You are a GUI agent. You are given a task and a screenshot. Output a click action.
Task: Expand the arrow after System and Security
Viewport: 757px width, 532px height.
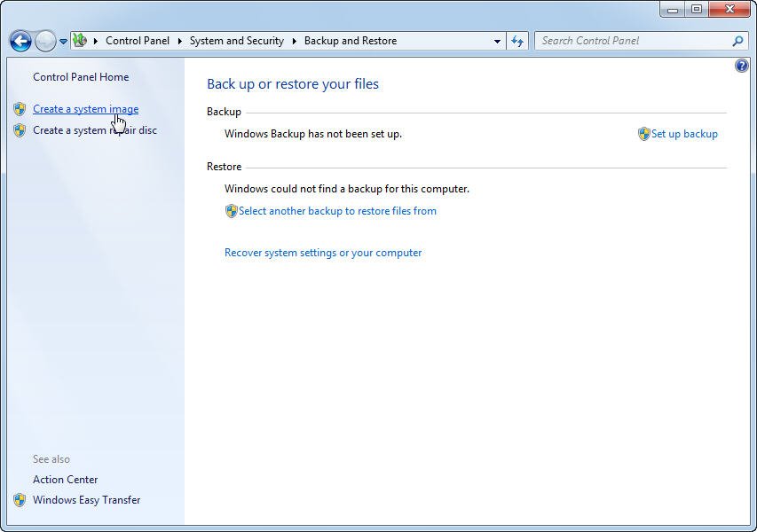(x=294, y=41)
